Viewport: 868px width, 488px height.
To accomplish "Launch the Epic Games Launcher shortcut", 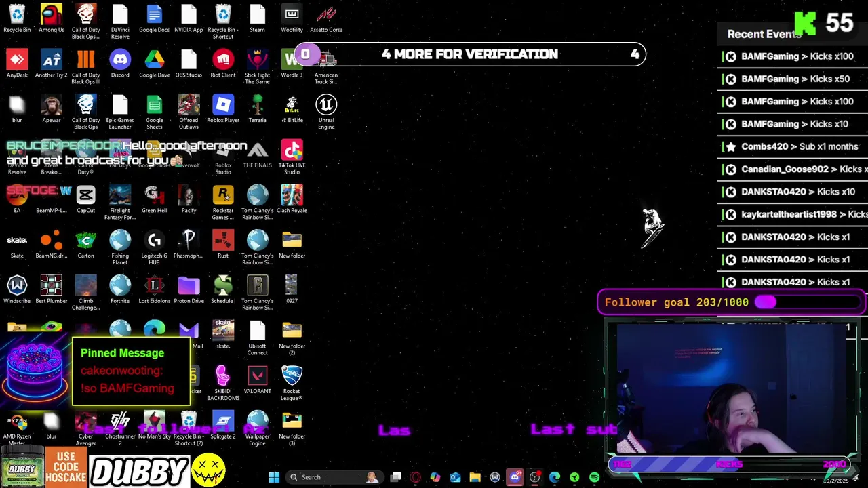I will pyautogui.click(x=120, y=113).
